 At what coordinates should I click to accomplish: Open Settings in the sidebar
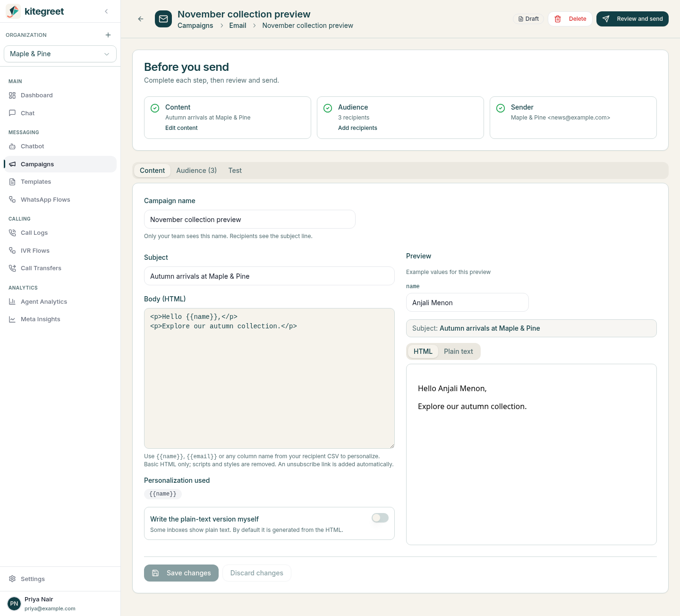click(x=60, y=579)
